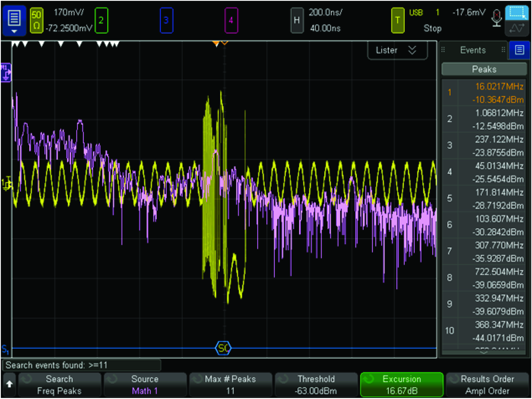Expand the Lister dropdown chevron
The image size is (532, 399).
(412, 50)
